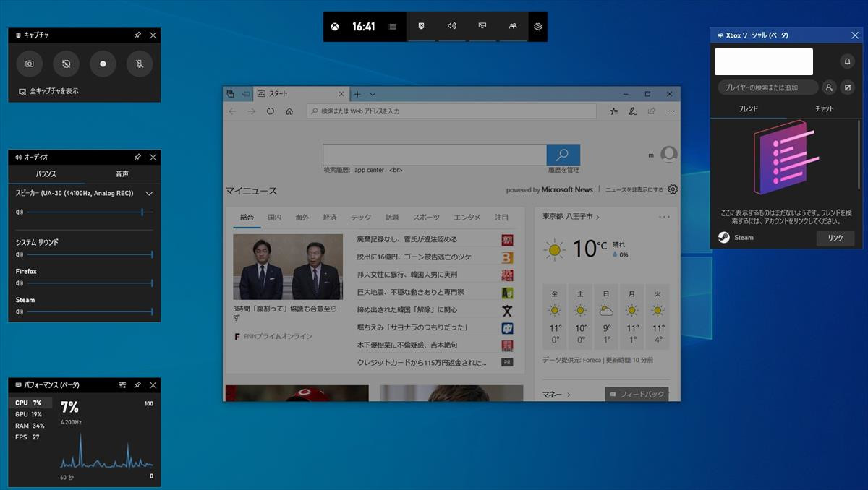This screenshot has height=490, width=868.
Task: Click 全キャプチャを表示 link
Action: pyautogui.click(x=54, y=91)
